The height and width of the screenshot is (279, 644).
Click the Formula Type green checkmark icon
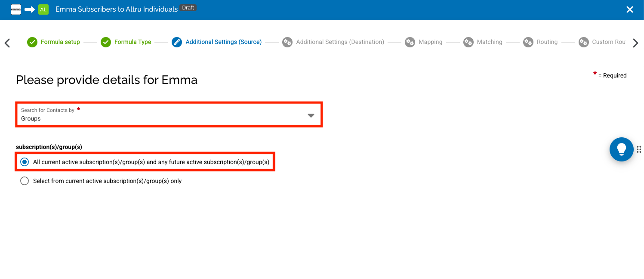(106, 42)
